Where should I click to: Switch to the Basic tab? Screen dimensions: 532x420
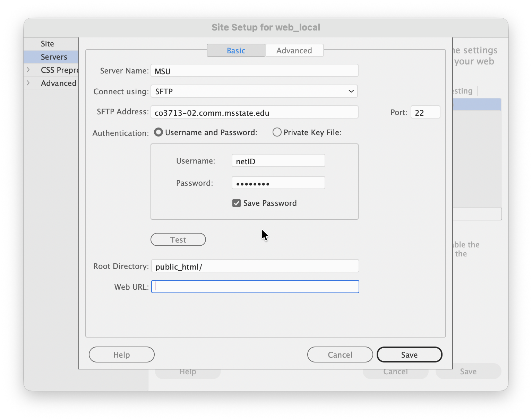tap(236, 51)
